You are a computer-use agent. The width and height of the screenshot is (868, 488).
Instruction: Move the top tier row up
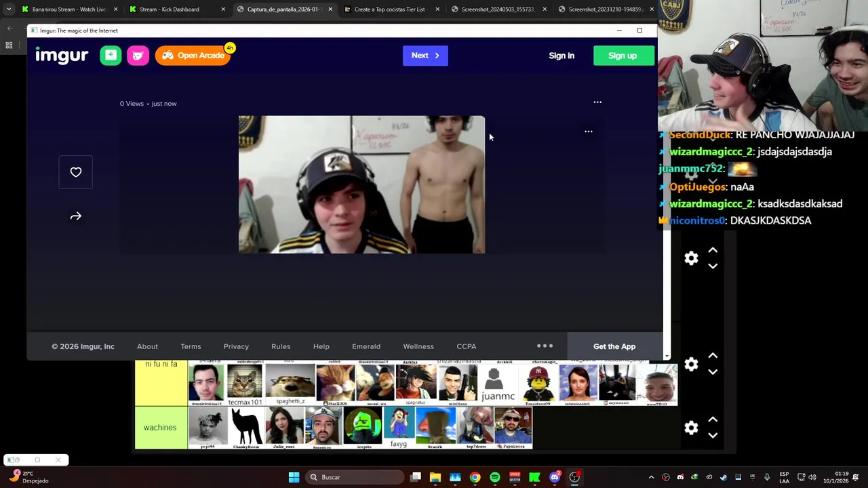(713, 250)
